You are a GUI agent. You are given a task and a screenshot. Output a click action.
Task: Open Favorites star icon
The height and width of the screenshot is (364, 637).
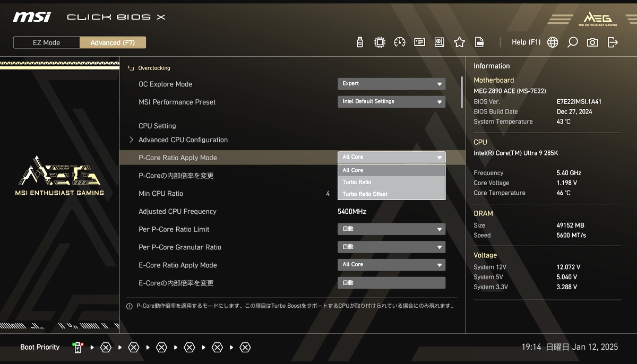459,42
